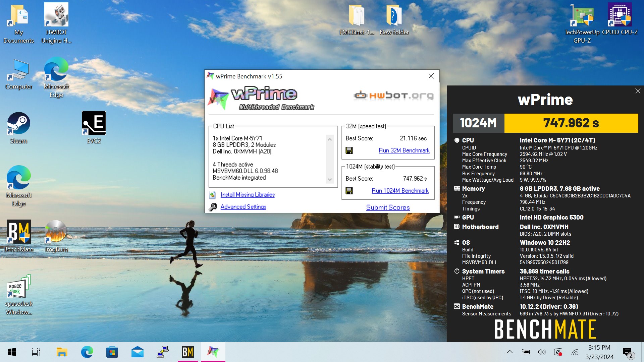Click the Install Missing Libraries icon
The image size is (644, 362).
pos(212,195)
